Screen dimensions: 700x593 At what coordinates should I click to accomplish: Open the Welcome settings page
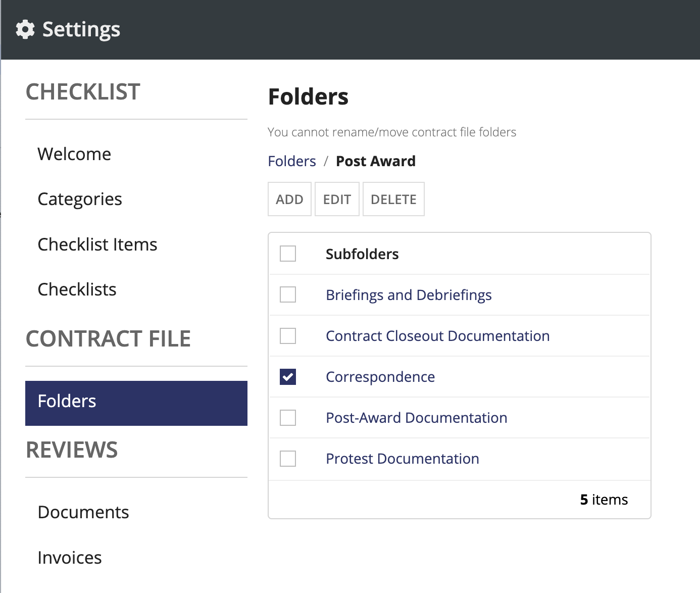(x=136, y=154)
